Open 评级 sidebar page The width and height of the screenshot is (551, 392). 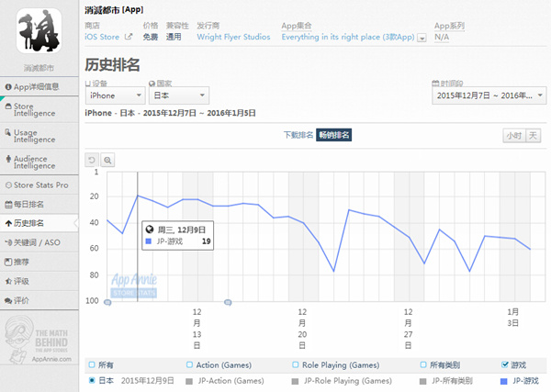(39, 281)
